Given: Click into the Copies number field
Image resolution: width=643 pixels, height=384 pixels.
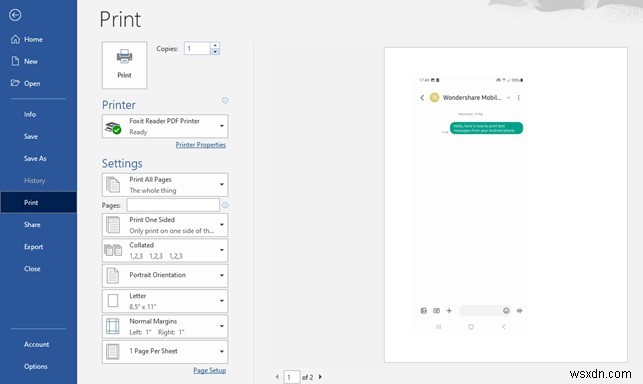Looking at the screenshot, I should 197,48.
